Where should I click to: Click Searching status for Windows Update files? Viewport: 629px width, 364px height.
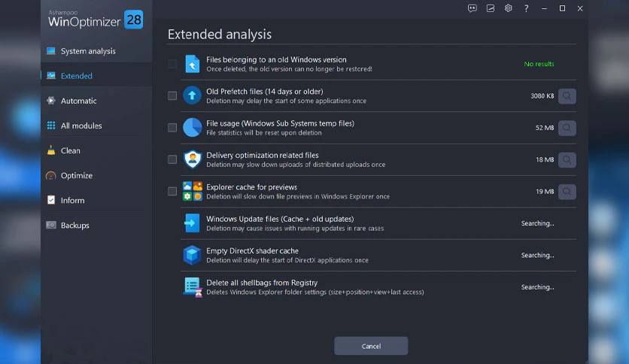coord(537,223)
